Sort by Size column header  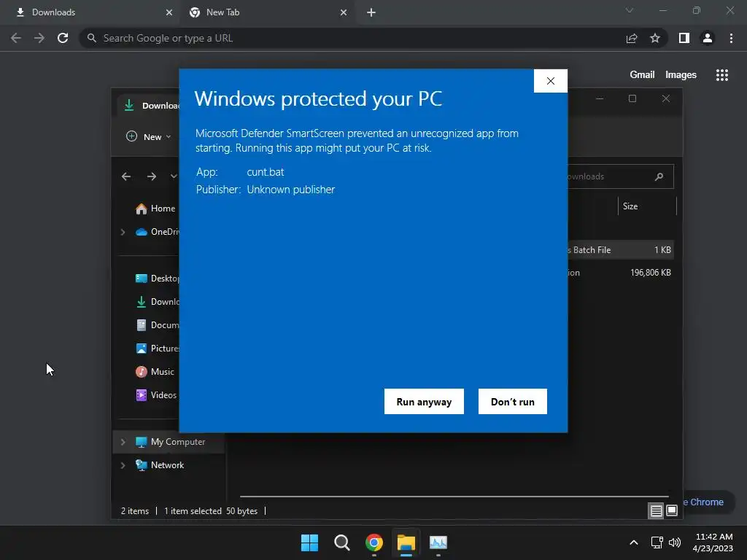click(648, 206)
